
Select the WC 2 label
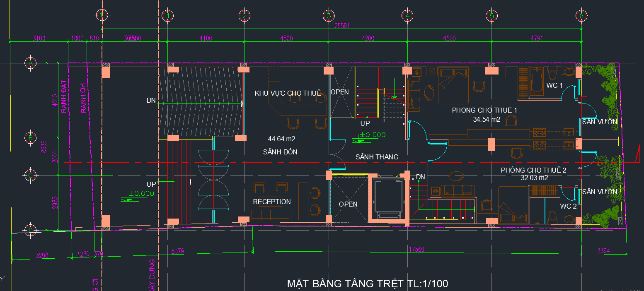pyautogui.click(x=568, y=206)
